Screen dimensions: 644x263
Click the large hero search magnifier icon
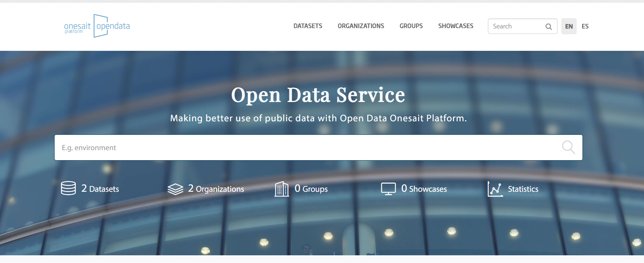(568, 147)
